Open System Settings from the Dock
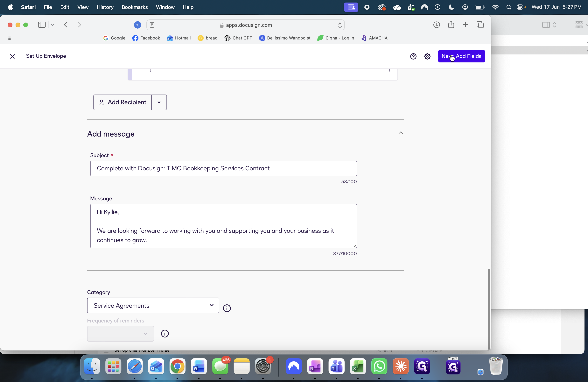Screen dimensions: 588x382 point(263,366)
